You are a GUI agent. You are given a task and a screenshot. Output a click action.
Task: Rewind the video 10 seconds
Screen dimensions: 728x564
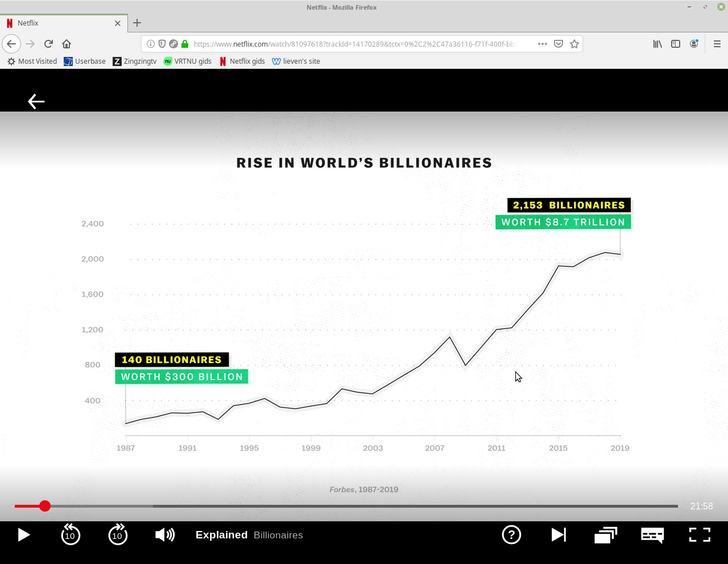(71, 535)
